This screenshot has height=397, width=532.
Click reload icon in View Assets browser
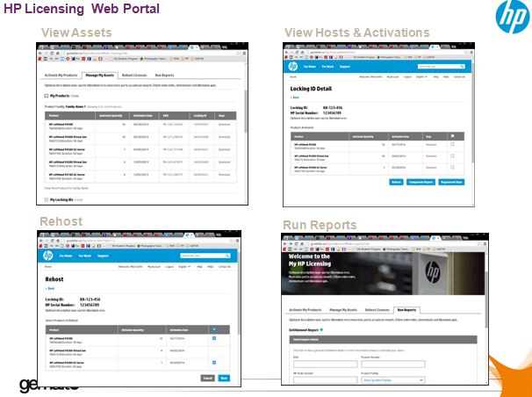(52, 54)
